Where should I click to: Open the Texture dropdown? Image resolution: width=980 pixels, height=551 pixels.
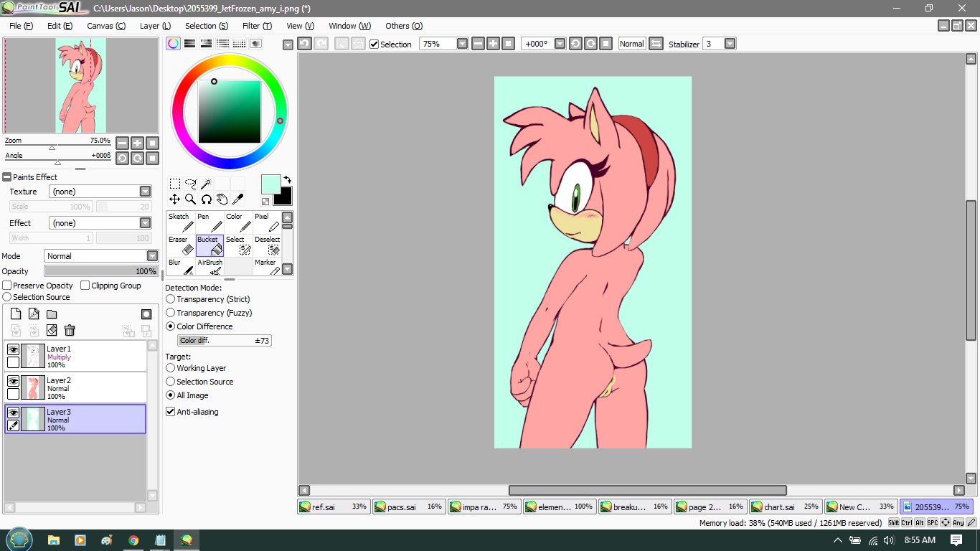tap(145, 192)
